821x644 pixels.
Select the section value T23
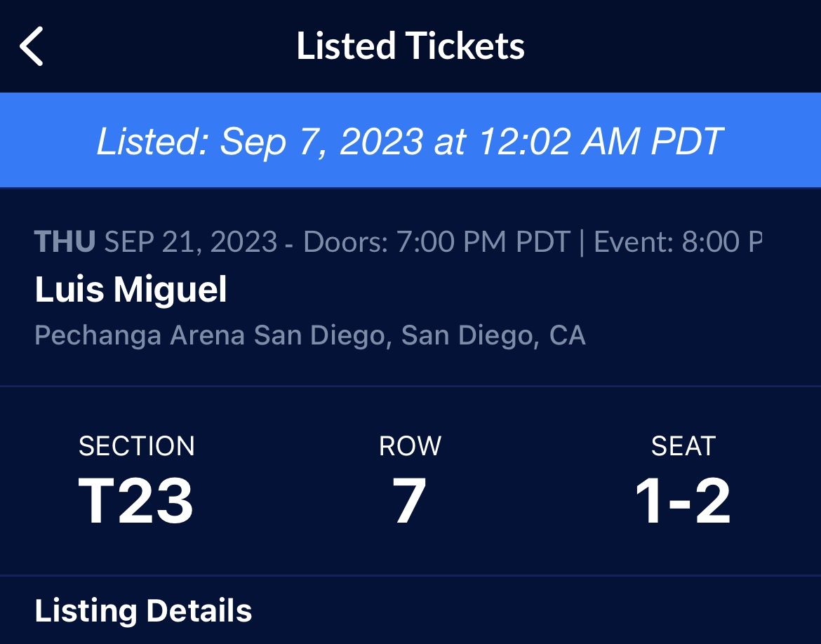[136, 501]
